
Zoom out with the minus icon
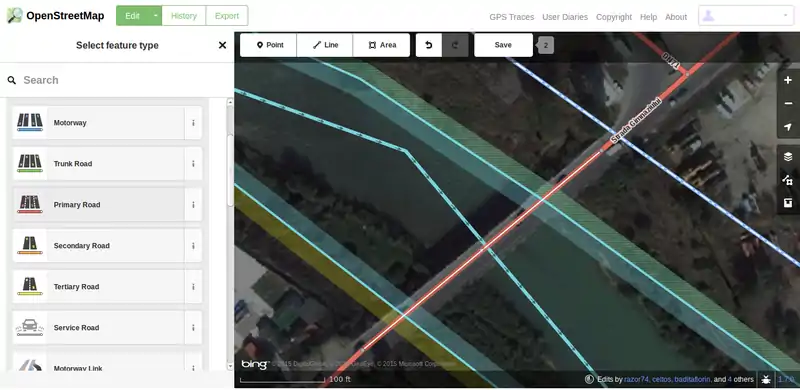click(788, 104)
